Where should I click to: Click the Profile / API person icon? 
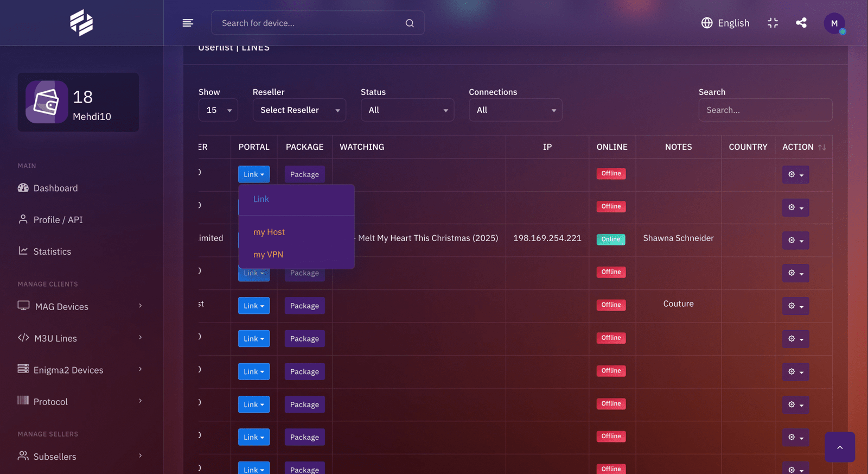coord(23,219)
